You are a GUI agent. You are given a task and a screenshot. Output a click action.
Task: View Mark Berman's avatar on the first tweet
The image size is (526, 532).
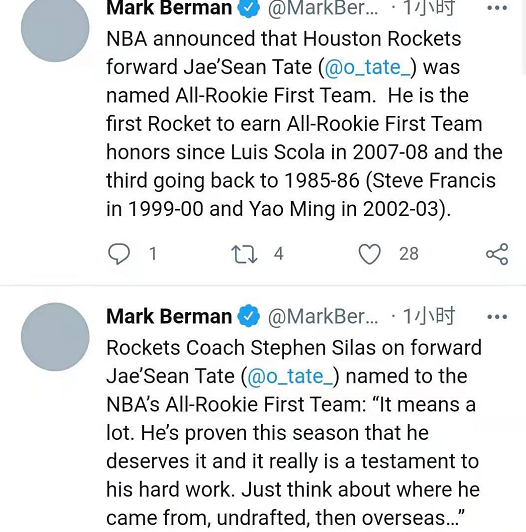pyautogui.click(x=55, y=28)
